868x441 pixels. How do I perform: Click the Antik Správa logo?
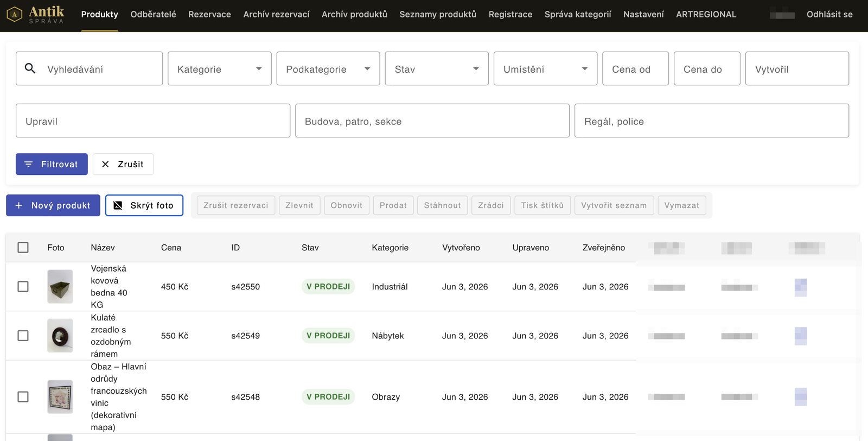click(36, 15)
